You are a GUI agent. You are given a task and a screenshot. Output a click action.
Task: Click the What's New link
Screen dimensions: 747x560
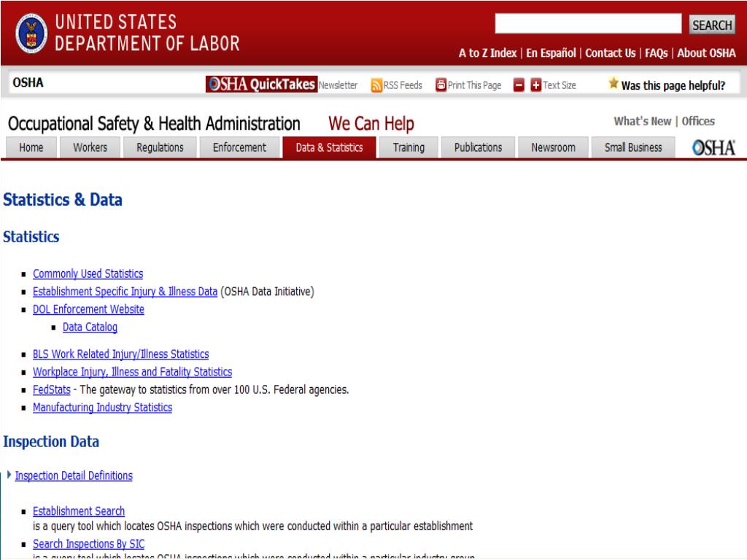click(642, 122)
